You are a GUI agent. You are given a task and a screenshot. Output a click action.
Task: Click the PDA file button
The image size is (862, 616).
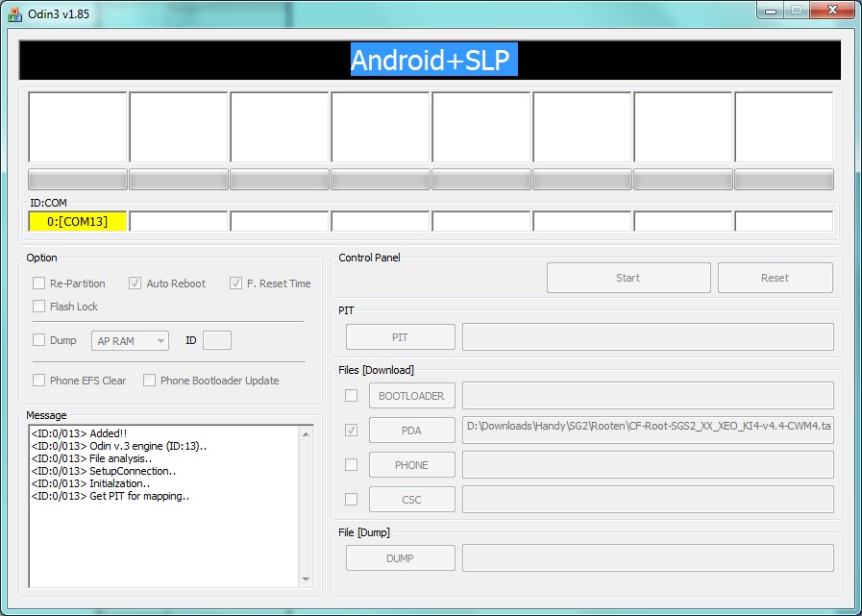point(411,431)
